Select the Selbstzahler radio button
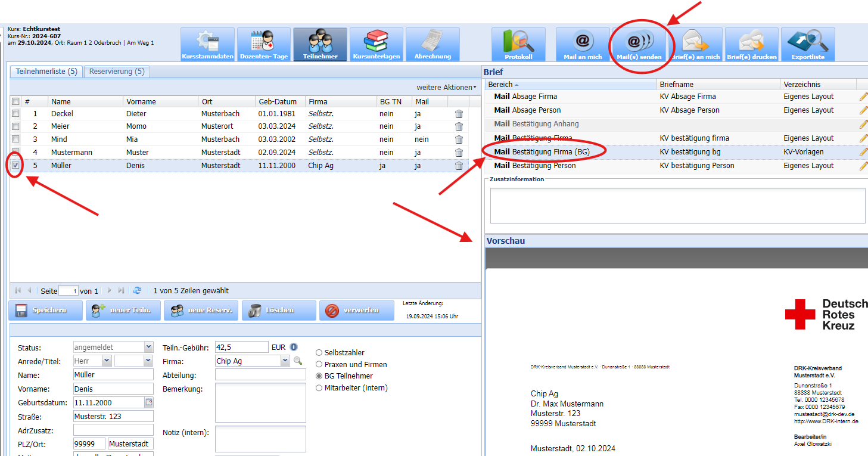868x456 pixels. (319, 353)
